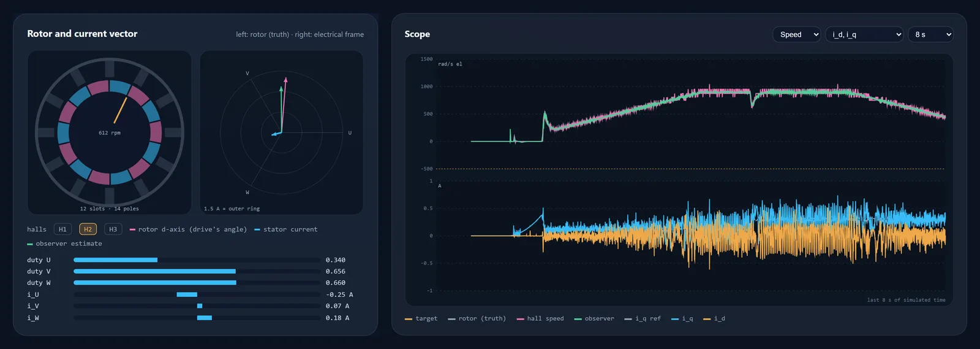Click the U axis label in vector plot

350,133
